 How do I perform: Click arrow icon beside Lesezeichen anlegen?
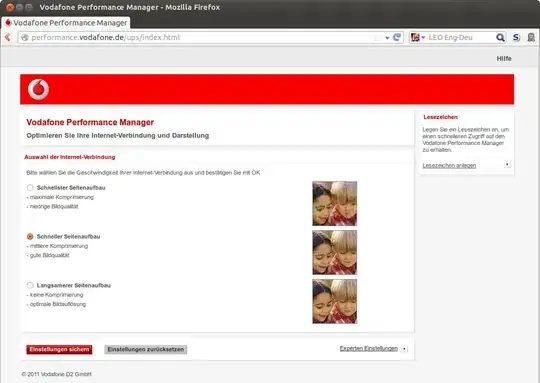(x=507, y=165)
